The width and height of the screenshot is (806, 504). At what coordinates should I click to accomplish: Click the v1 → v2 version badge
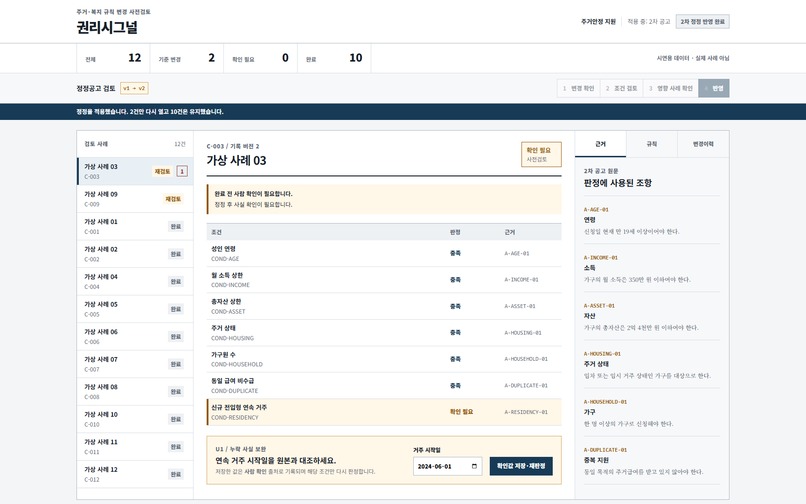(x=134, y=88)
